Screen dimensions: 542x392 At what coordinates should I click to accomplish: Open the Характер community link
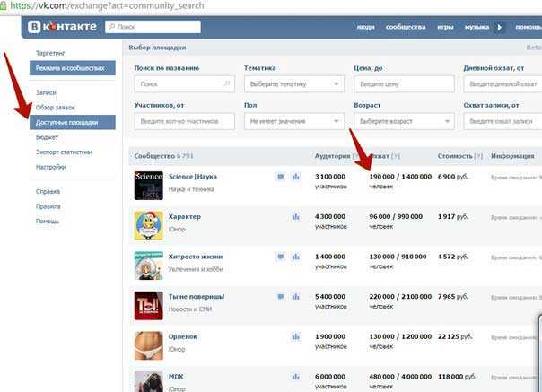[185, 217]
